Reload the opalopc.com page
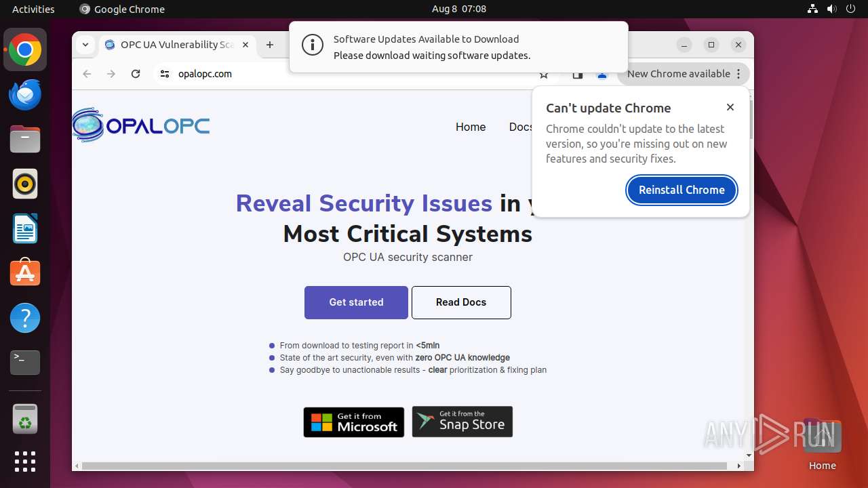The width and height of the screenshot is (868, 488). pos(136,74)
